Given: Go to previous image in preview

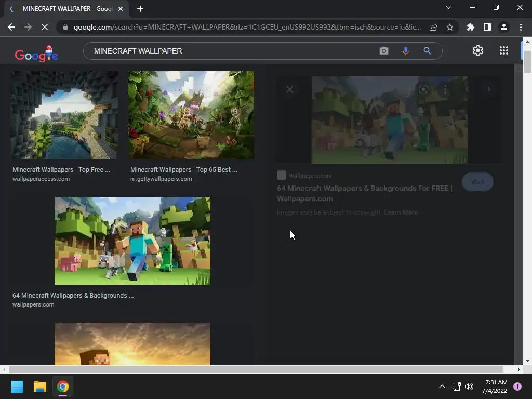Looking at the screenshot, I should tap(467, 89).
